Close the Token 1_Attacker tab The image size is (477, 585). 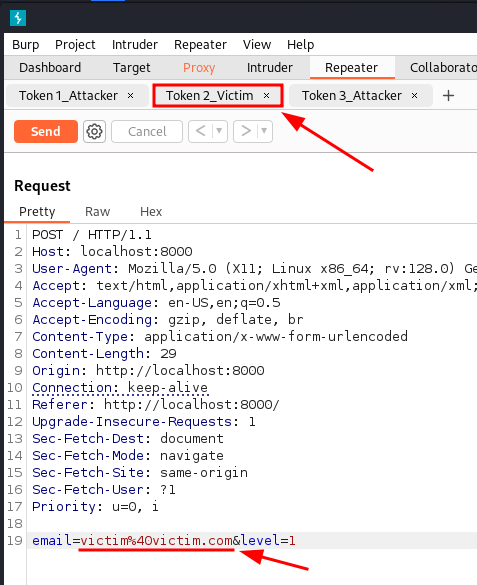point(130,96)
